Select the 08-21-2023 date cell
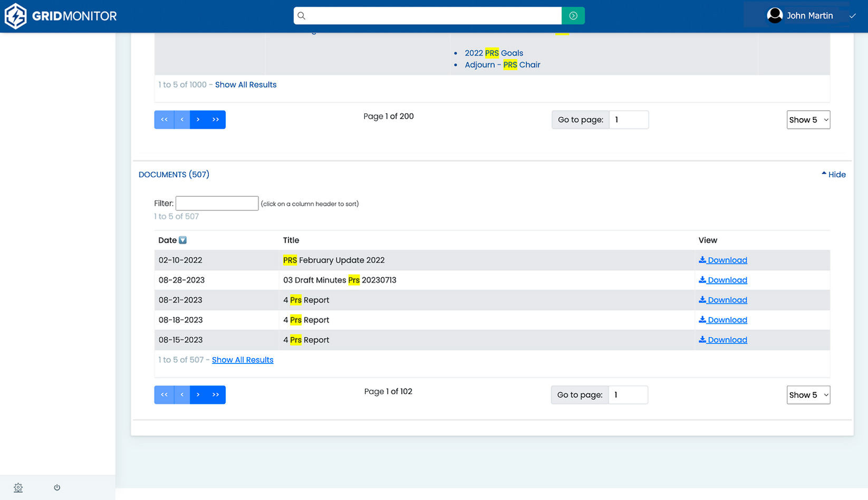 180,300
